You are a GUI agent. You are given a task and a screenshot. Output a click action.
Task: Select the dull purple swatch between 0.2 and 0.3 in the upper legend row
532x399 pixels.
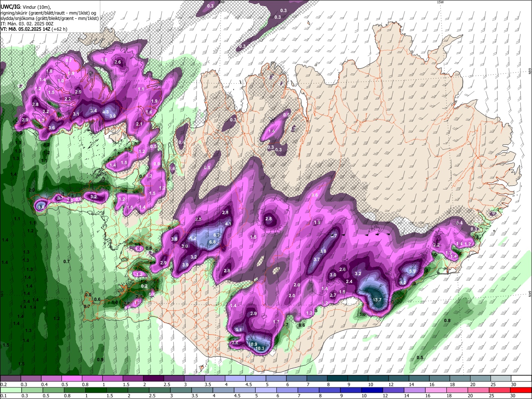10,379
